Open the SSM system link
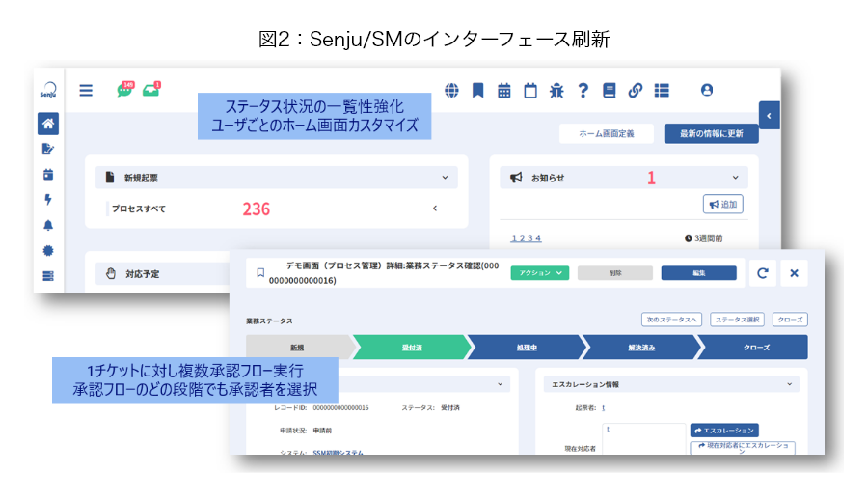 (x=338, y=452)
